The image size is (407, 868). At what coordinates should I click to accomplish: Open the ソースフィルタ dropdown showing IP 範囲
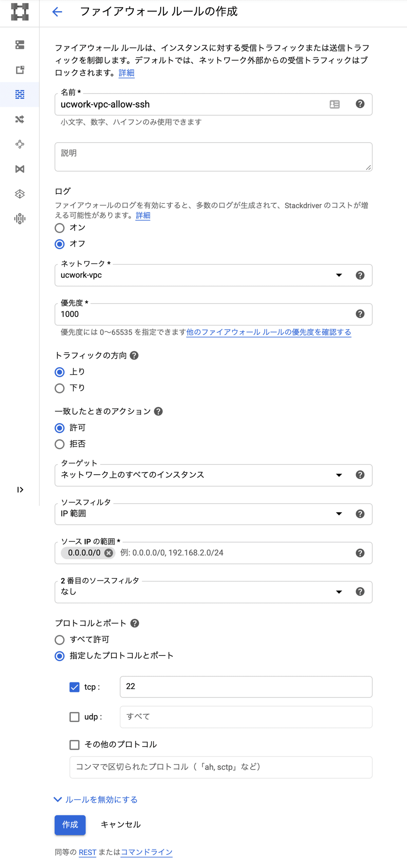click(214, 514)
